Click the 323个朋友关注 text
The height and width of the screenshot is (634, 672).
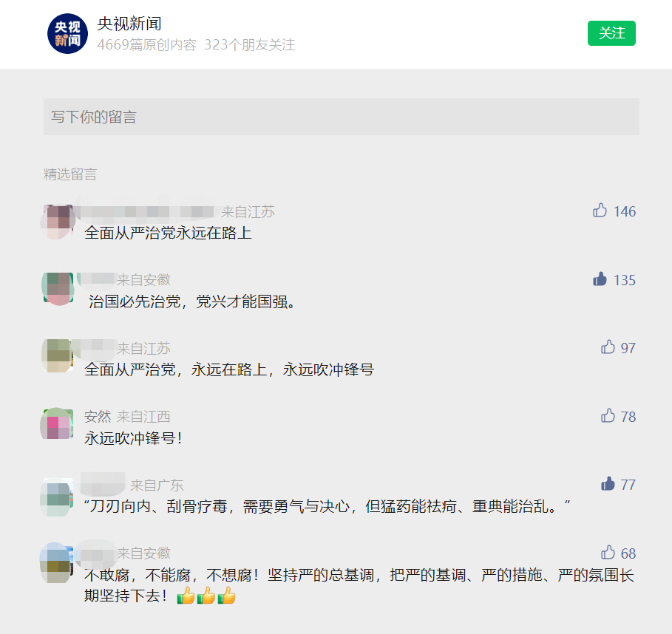coord(250,44)
